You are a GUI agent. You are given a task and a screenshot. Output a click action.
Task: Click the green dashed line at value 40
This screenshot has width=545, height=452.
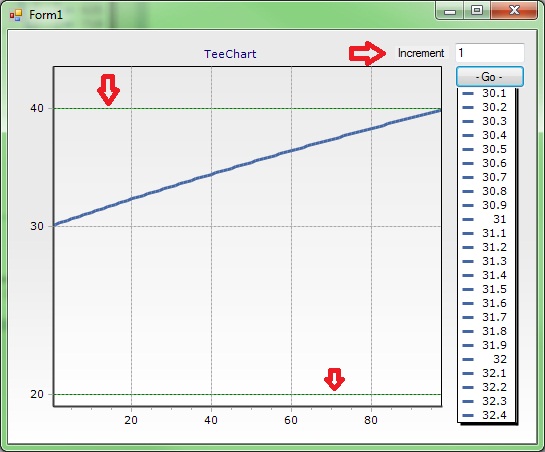(x=247, y=108)
